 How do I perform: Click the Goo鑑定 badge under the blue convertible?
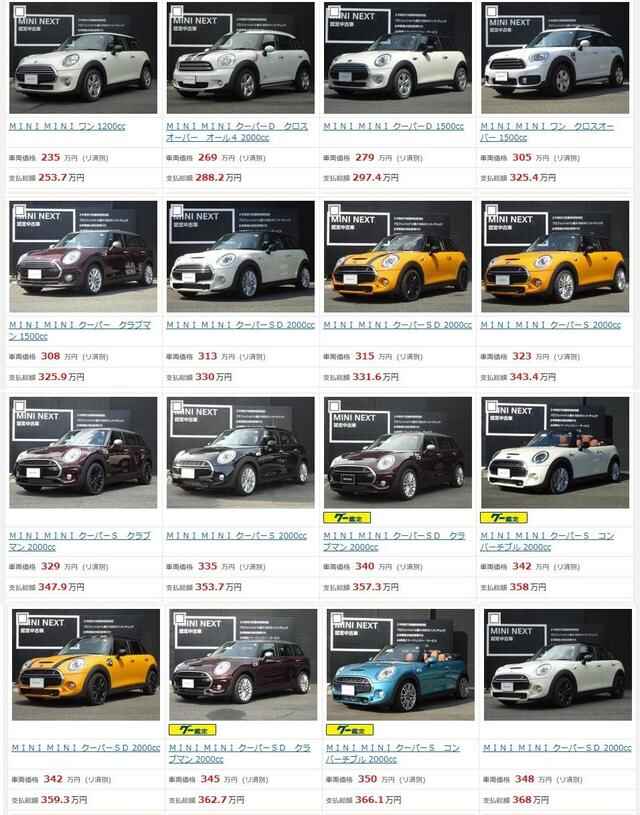[349, 730]
